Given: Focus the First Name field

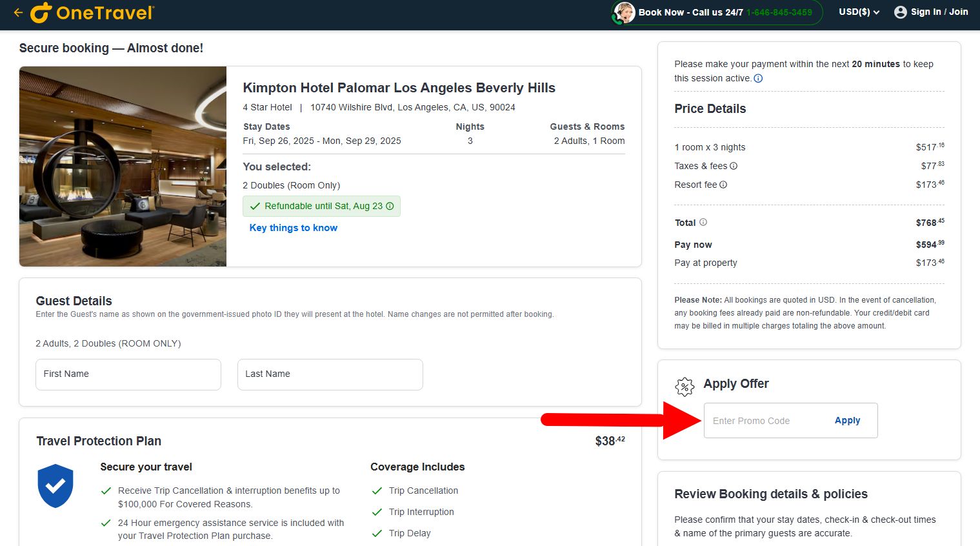Looking at the screenshot, I should click(x=128, y=374).
